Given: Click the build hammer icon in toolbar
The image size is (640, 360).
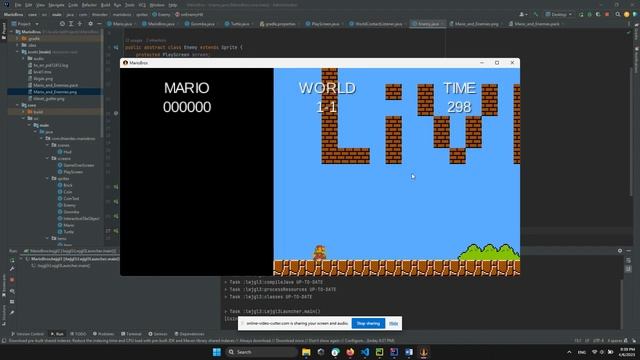Looking at the screenshot, I should (x=536, y=14).
